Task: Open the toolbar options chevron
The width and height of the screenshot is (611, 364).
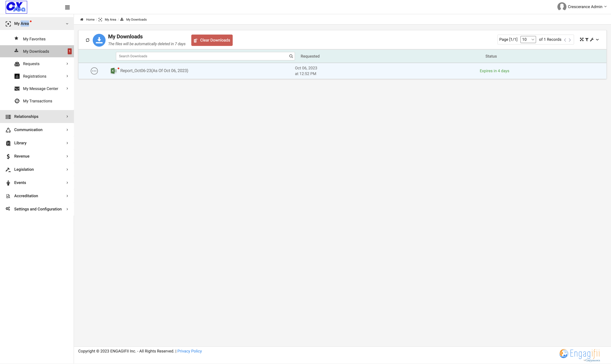Action: (597, 40)
